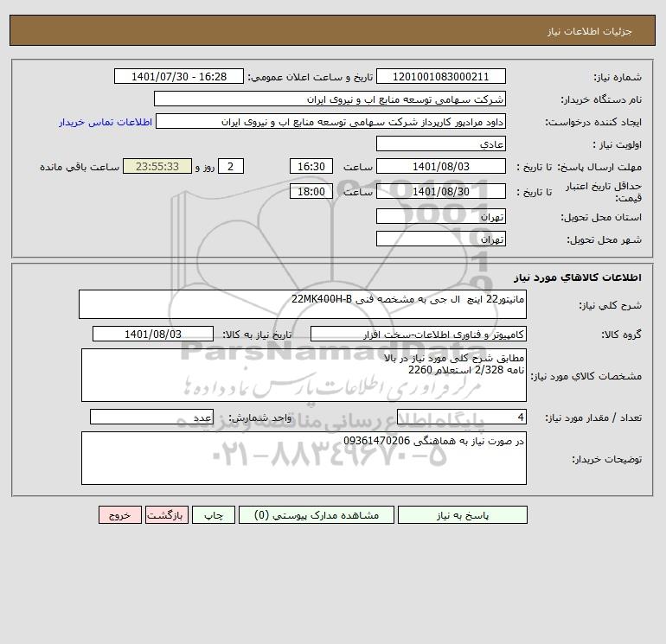Click the deadline time field 16:30

pos(311,167)
